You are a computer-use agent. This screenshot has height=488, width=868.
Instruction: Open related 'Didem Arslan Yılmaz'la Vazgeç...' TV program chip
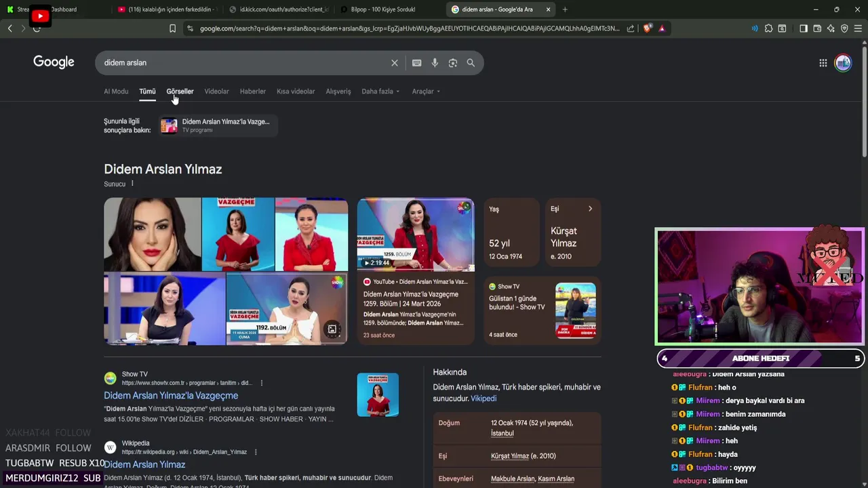218,125
